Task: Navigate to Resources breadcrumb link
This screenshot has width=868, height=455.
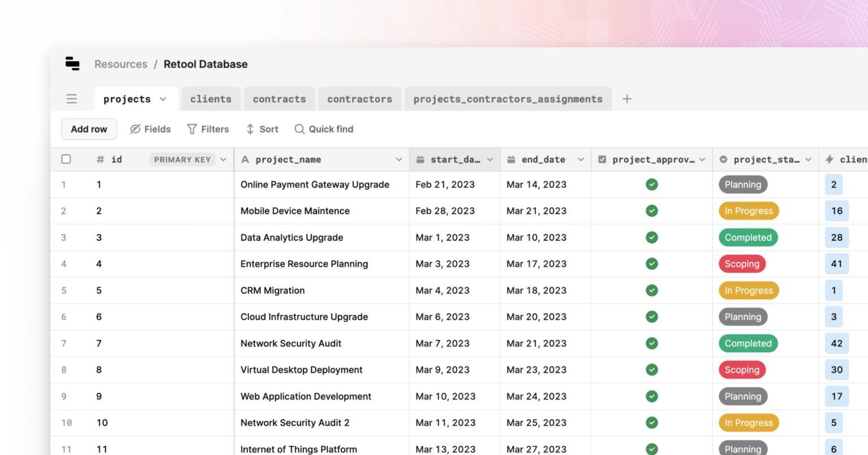Action: point(120,64)
